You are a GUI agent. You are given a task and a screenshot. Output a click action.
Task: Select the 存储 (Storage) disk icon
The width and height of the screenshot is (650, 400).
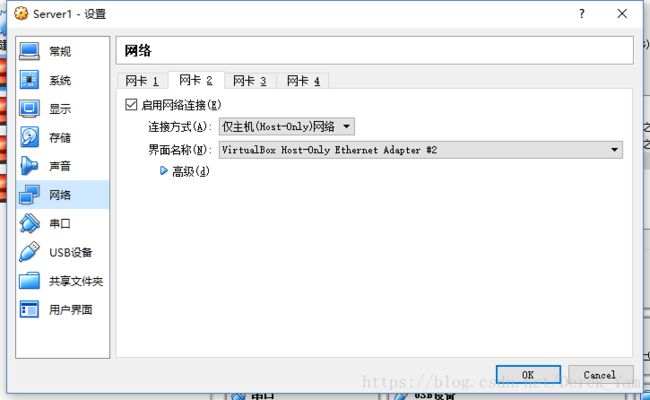[x=29, y=137]
